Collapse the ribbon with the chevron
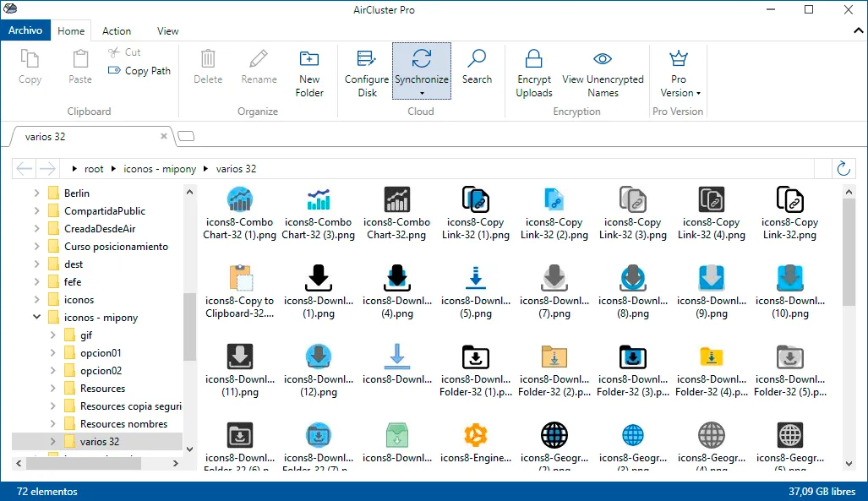This screenshot has height=501, width=868. (x=859, y=31)
